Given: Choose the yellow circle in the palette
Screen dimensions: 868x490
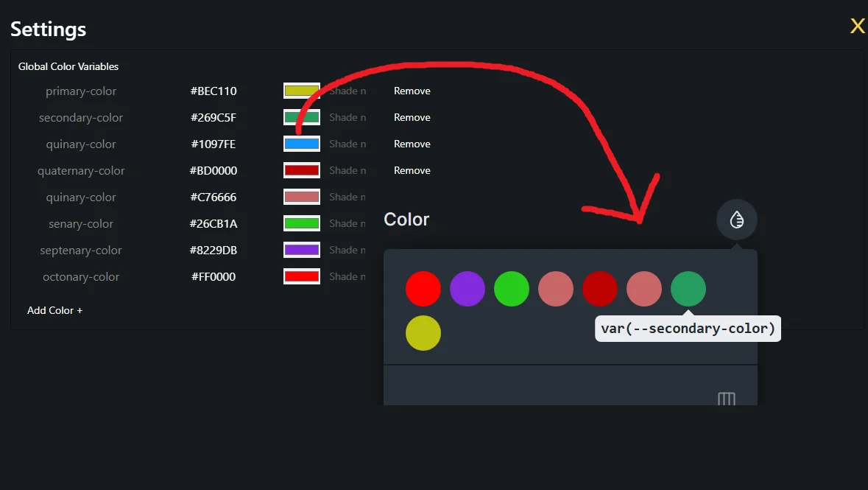Looking at the screenshot, I should pyautogui.click(x=423, y=333).
